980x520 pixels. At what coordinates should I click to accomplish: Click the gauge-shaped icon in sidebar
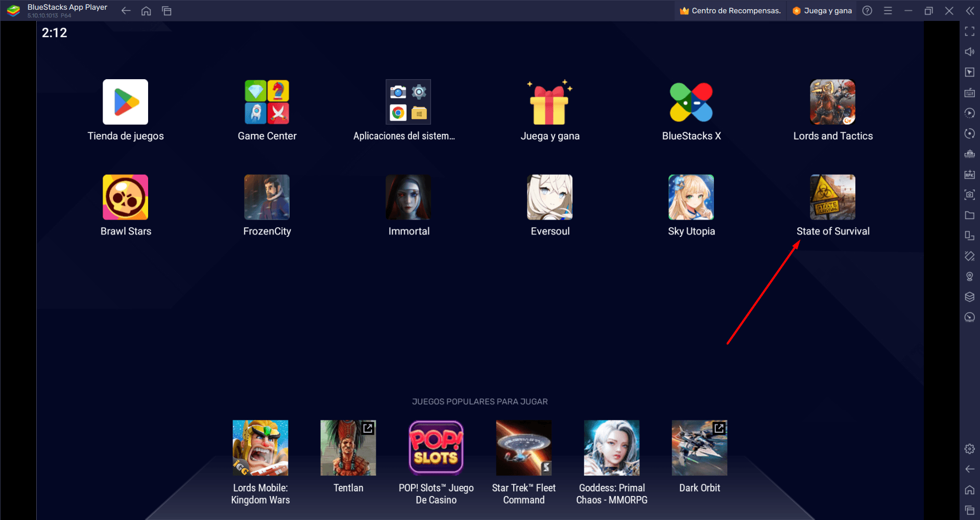click(970, 317)
